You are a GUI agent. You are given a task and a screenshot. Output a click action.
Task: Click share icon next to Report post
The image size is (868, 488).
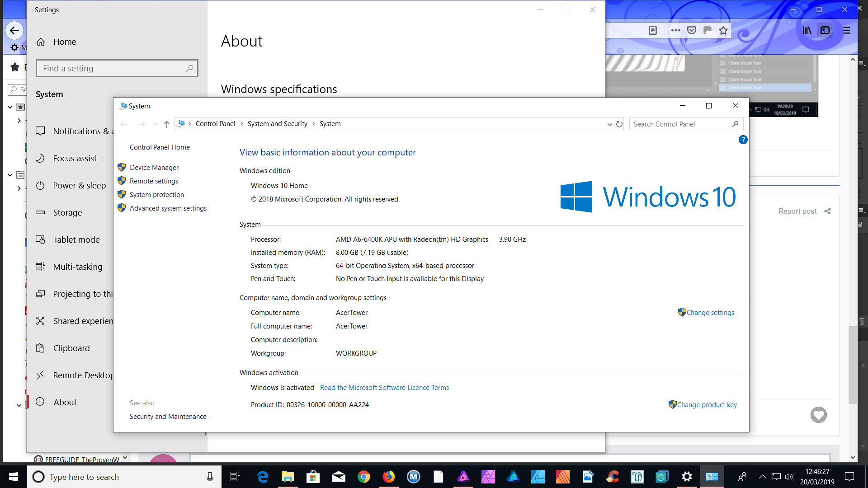point(827,211)
